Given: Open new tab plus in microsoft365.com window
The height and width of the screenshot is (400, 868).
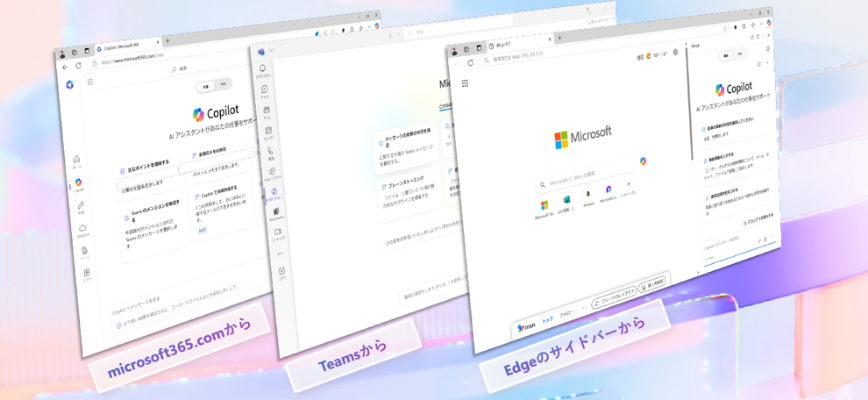Looking at the screenshot, I should point(167,41).
